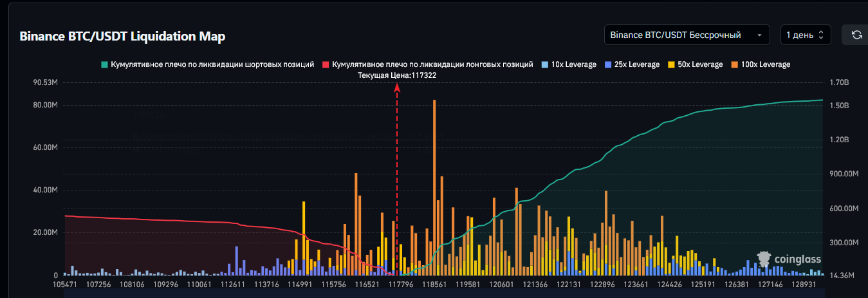Screen dimensions: 868x298
Task: Click the Binance BTC/USDT Liquidation Map title
Action: click(x=122, y=36)
